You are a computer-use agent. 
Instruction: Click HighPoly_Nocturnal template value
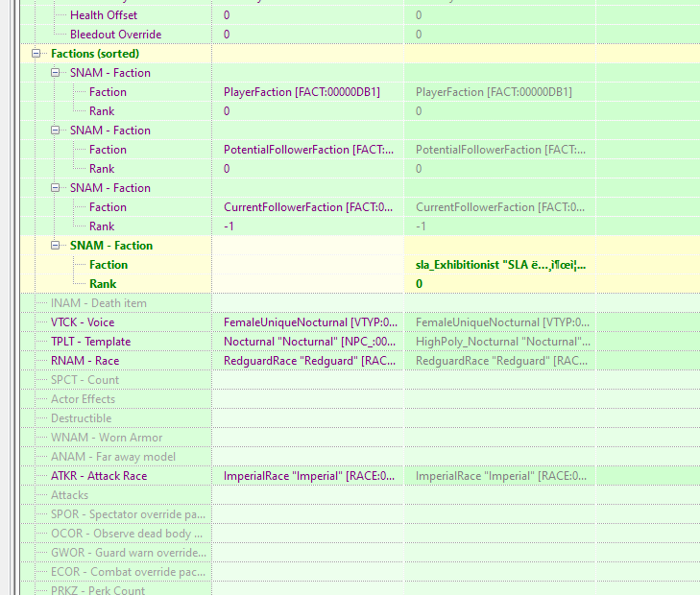(x=503, y=342)
